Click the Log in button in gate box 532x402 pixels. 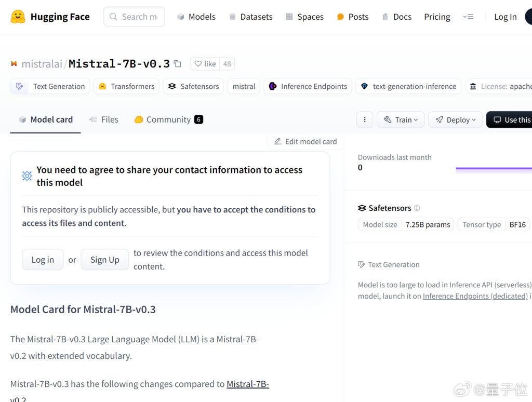[43, 260]
